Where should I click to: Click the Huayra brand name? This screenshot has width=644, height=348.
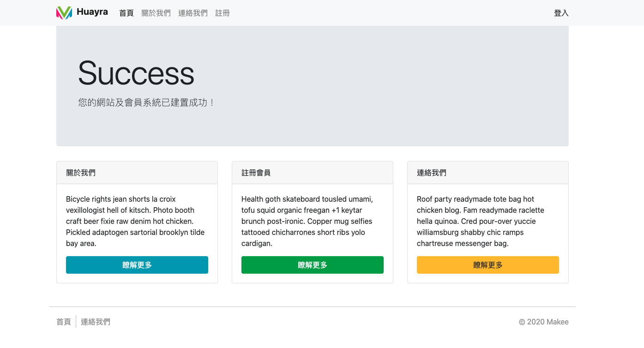(x=92, y=12)
